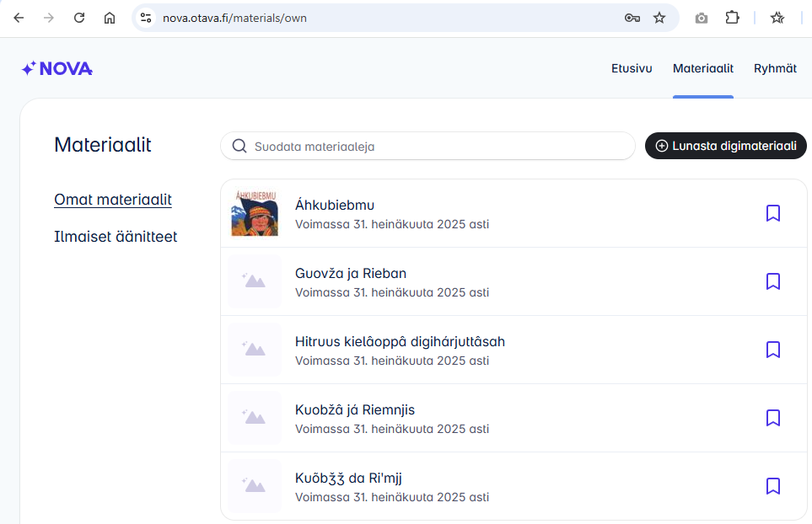Screen dimensions: 812x524
Task: Click the Áhkubiebmu cover thumbnail
Action: (255, 213)
